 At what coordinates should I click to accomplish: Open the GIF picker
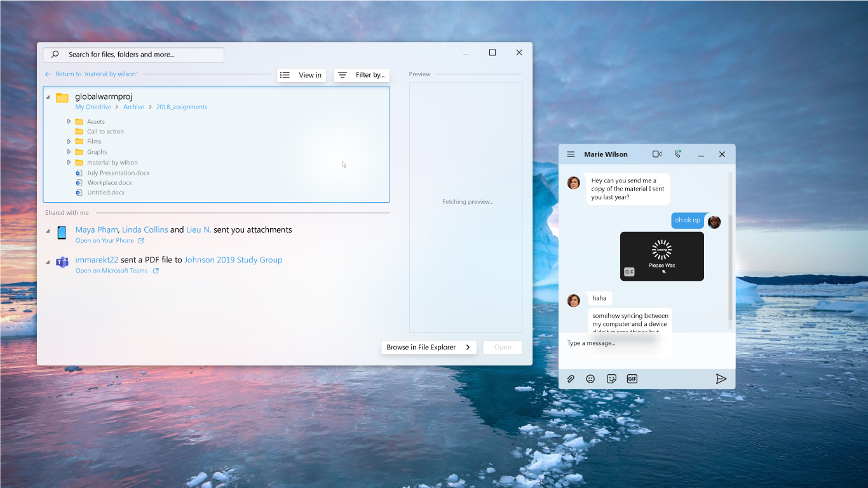632,378
